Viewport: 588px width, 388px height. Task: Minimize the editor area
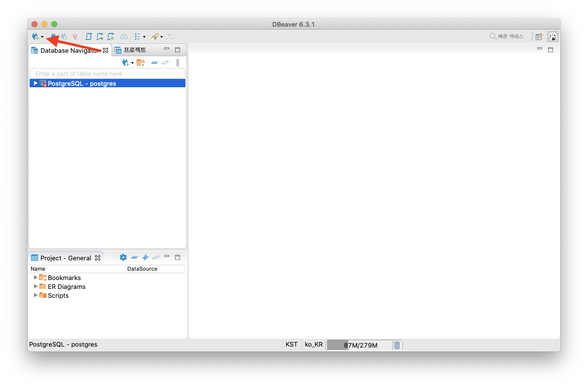tap(540, 49)
